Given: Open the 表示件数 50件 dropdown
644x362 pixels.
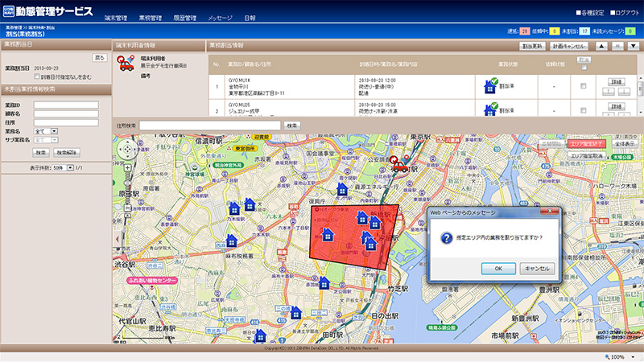Looking at the screenshot, I should (x=63, y=168).
